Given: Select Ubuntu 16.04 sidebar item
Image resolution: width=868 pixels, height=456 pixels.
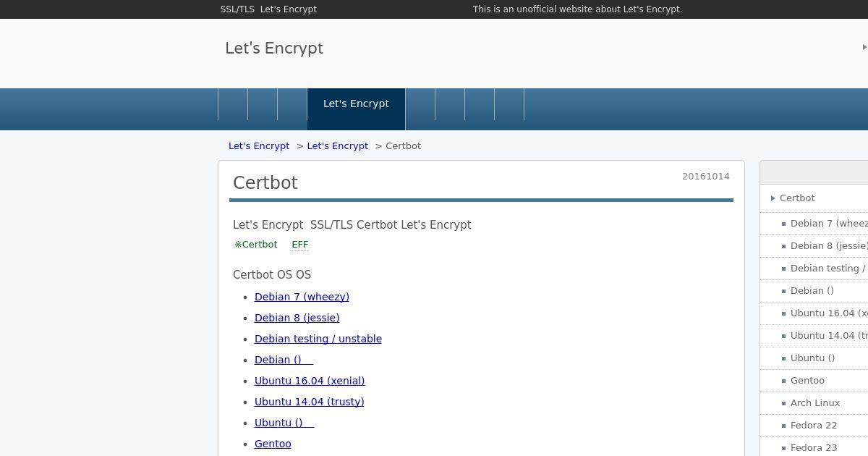Looking at the screenshot, I should pos(829,313).
